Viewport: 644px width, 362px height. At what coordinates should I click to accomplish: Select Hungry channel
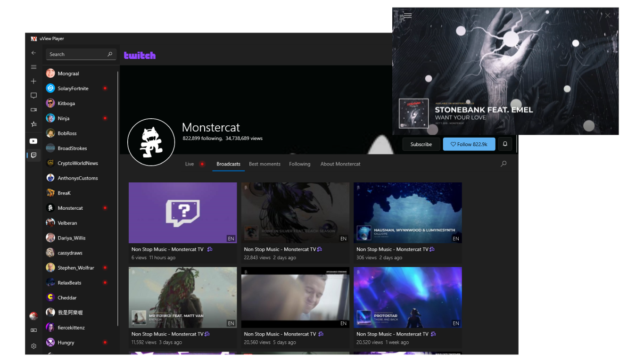coord(80,343)
